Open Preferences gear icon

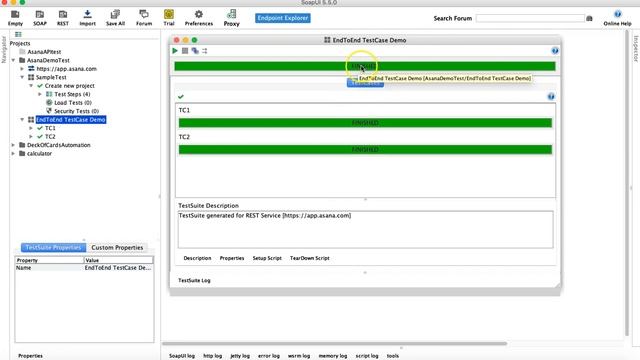tap(199, 18)
